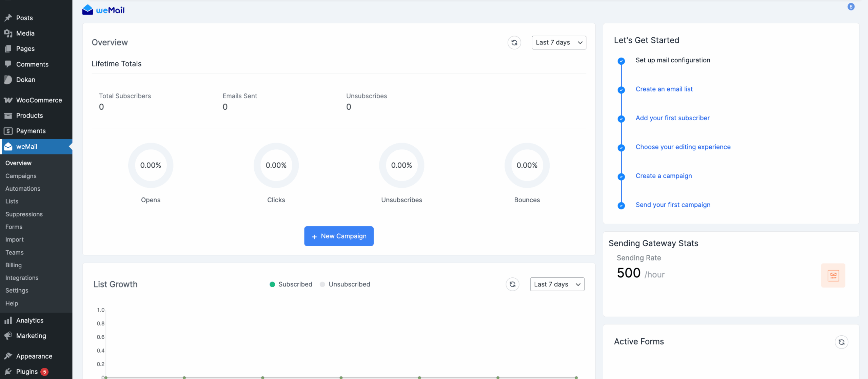Click the last data point in List Growth chart
The width and height of the screenshot is (868, 379).
click(576, 377)
